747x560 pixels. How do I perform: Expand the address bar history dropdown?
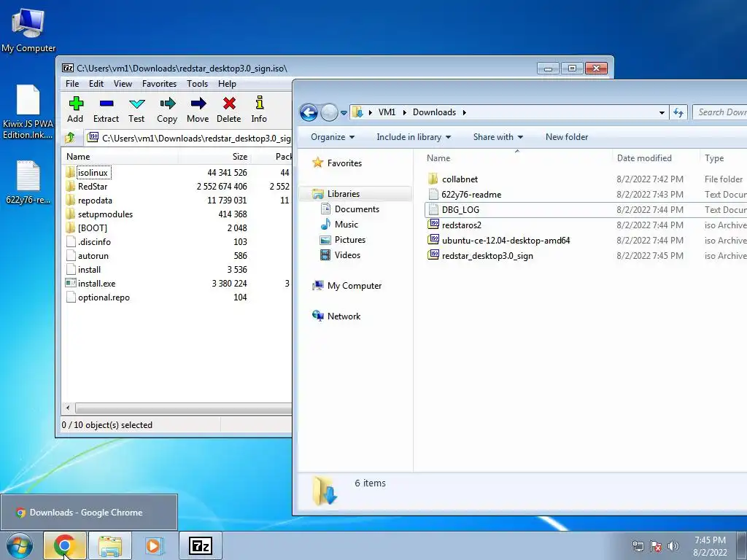click(x=662, y=112)
